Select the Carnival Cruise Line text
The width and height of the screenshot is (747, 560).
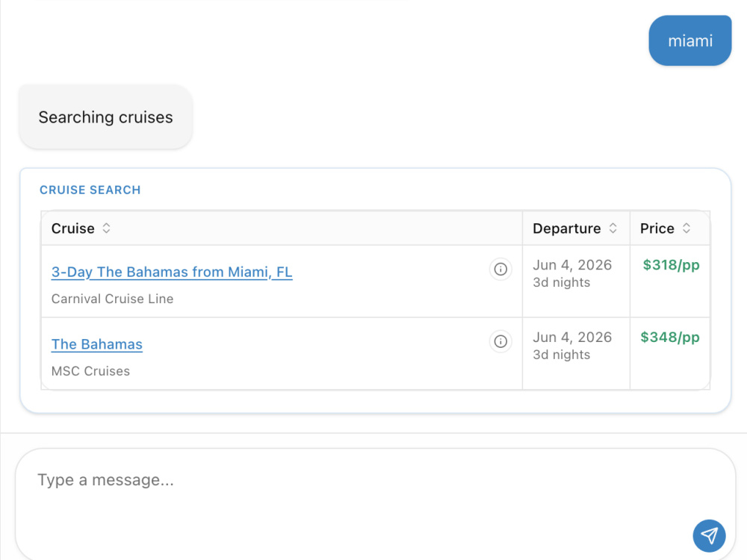pyautogui.click(x=113, y=299)
